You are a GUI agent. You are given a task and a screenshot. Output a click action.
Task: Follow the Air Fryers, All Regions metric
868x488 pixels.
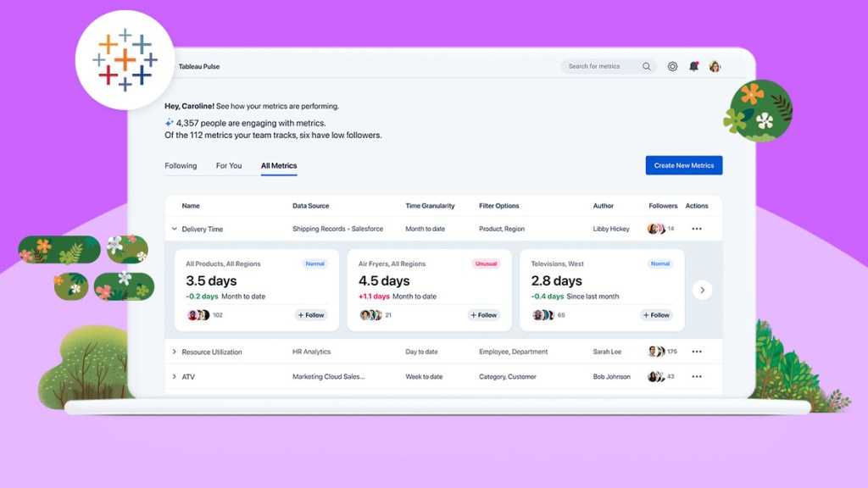[x=482, y=314]
